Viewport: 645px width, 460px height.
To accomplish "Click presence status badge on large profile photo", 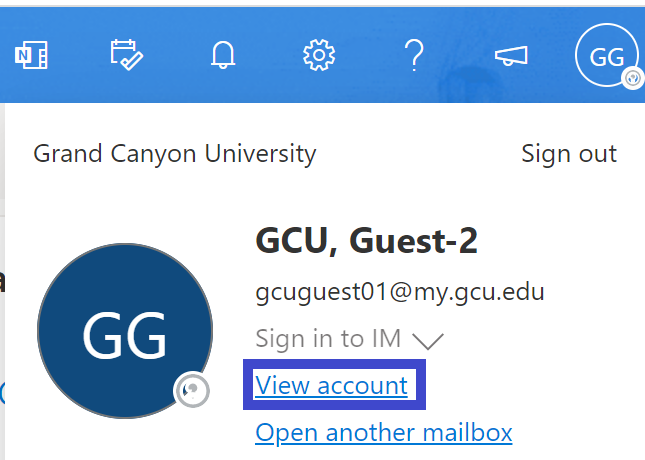I will 192,390.
